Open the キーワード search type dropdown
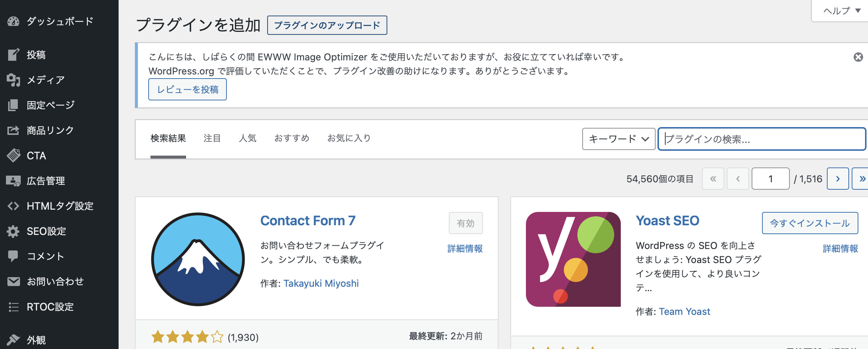868x349 pixels. (619, 139)
